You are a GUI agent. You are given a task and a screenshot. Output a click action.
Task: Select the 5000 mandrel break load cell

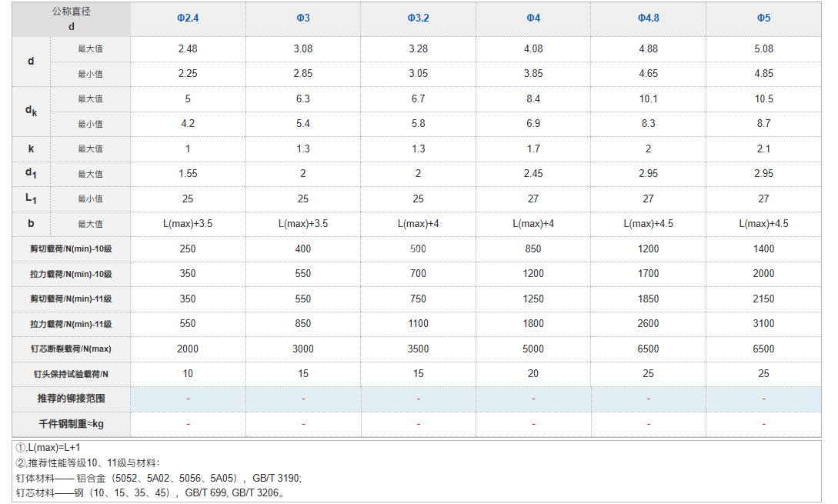tap(533, 349)
